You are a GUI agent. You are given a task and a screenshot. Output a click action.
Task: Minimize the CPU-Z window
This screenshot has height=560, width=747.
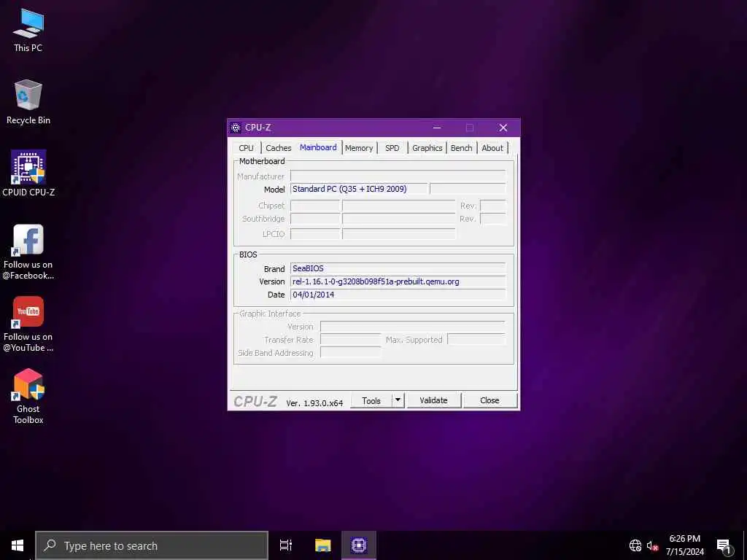pos(437,128)
